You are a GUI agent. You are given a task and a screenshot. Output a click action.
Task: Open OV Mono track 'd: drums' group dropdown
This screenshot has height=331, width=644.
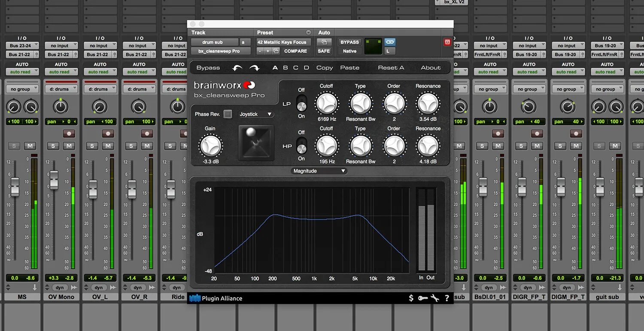coord(61,89)
